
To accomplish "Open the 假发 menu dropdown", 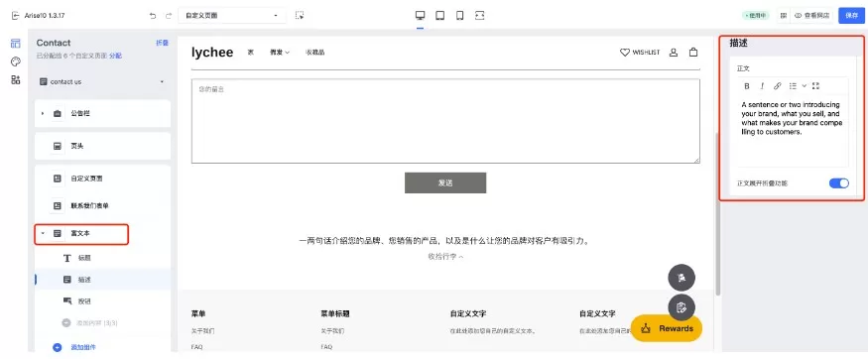I will 280,53.
